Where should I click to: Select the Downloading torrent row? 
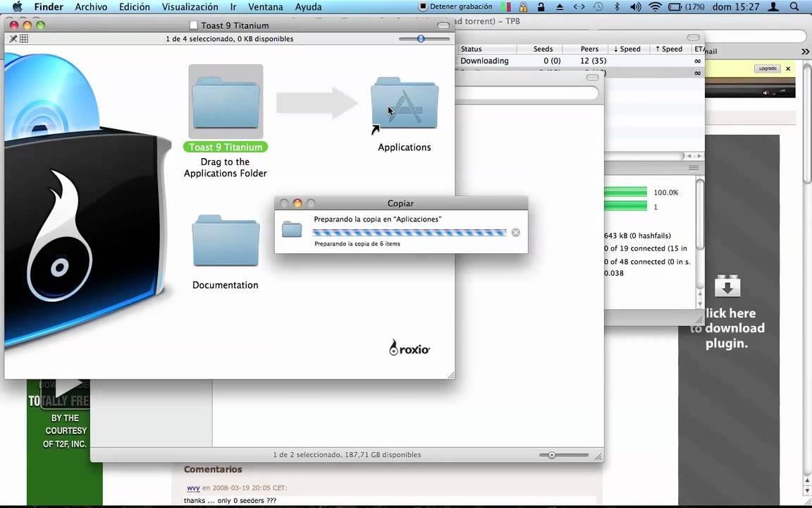coord(581,61)
